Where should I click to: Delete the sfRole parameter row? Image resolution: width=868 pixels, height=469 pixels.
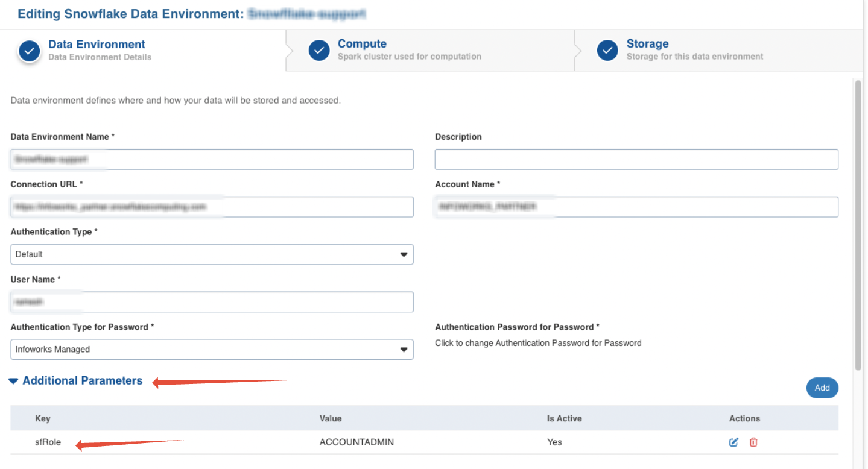753,442
